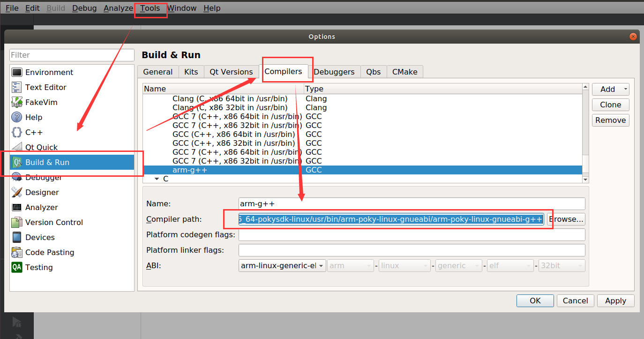Open the File menu
The width and height of the screenshot is (644, 339).
tap(12, 8)
